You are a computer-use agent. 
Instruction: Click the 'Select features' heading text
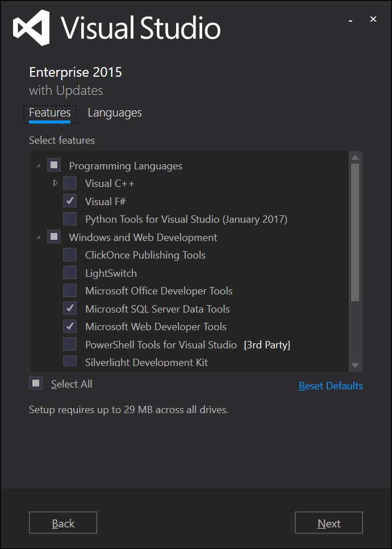(61, 140)
